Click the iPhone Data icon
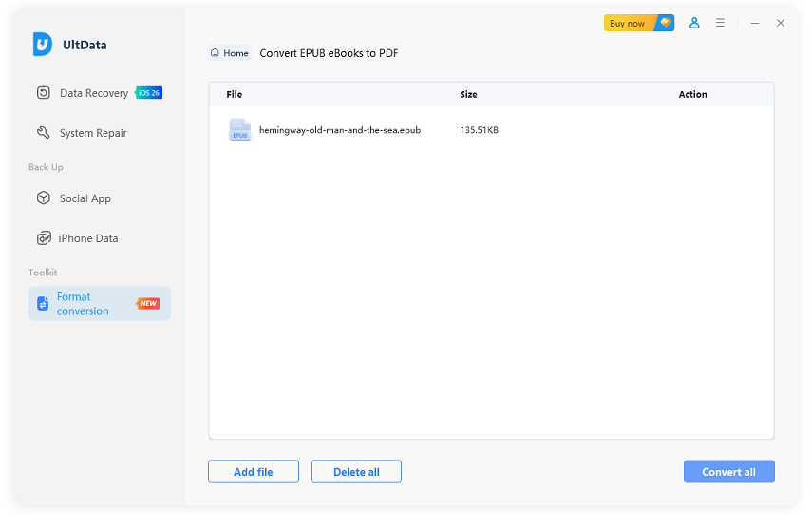 pos(44,238)
